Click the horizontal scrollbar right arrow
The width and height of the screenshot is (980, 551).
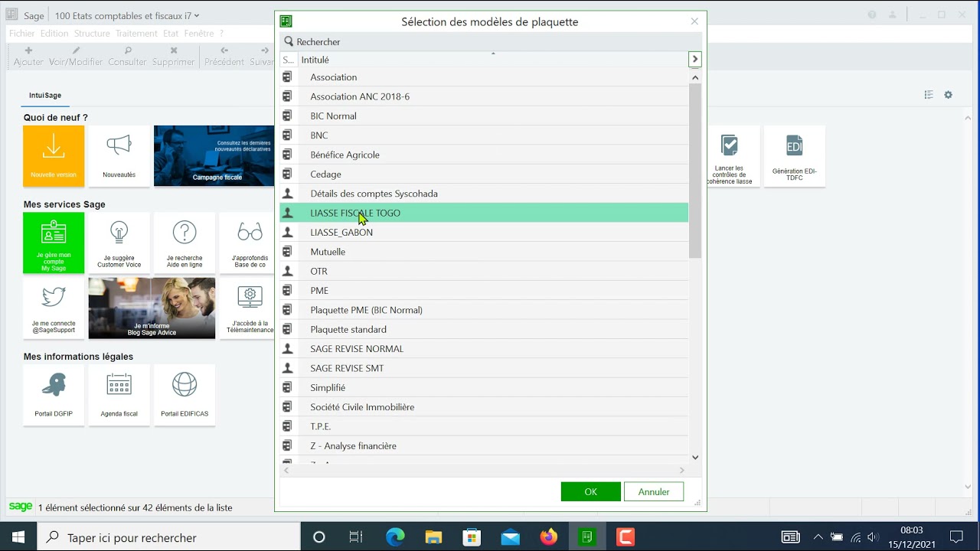pos(681,471)
